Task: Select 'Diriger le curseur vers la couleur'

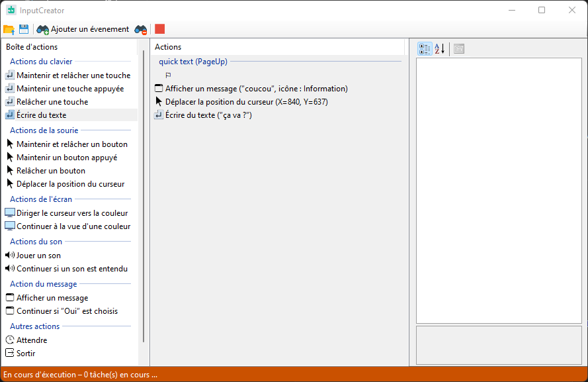Action: (71, 213)
